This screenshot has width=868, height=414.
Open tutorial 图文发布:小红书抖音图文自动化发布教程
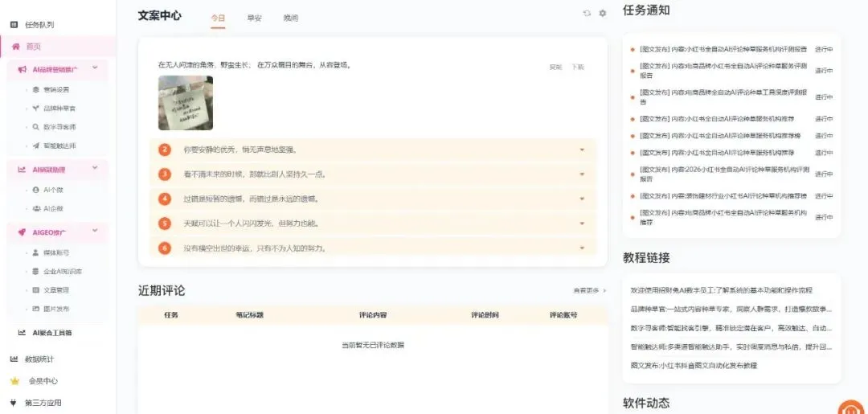(693, 366)
